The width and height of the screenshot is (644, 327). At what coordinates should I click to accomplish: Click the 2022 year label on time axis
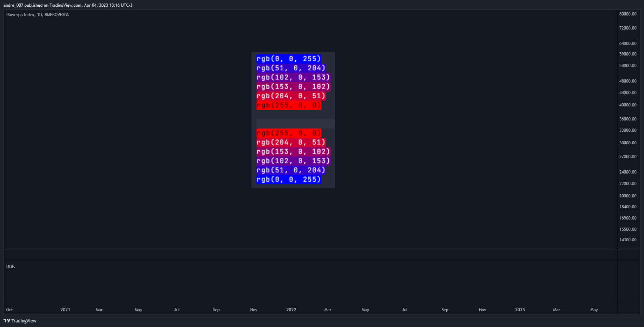click(291, 310)
